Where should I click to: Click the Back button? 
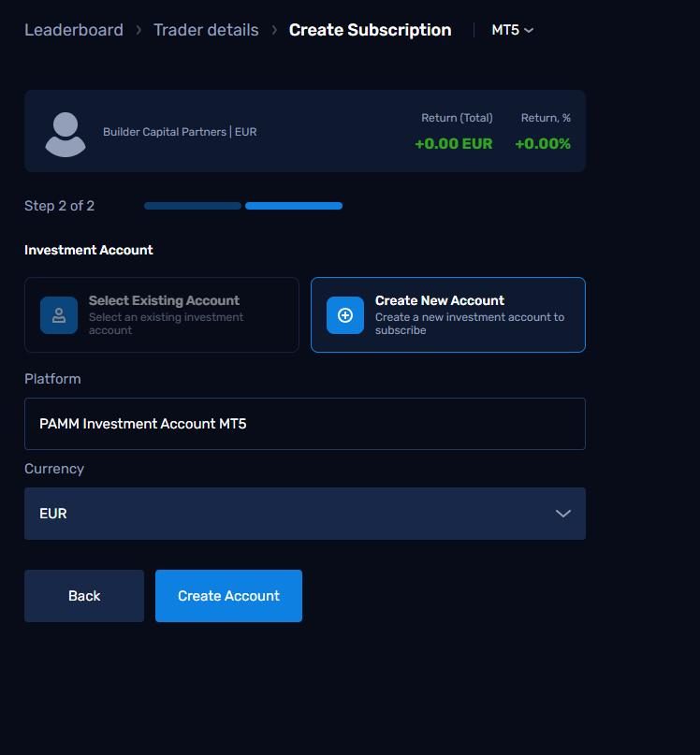[84, 596]
